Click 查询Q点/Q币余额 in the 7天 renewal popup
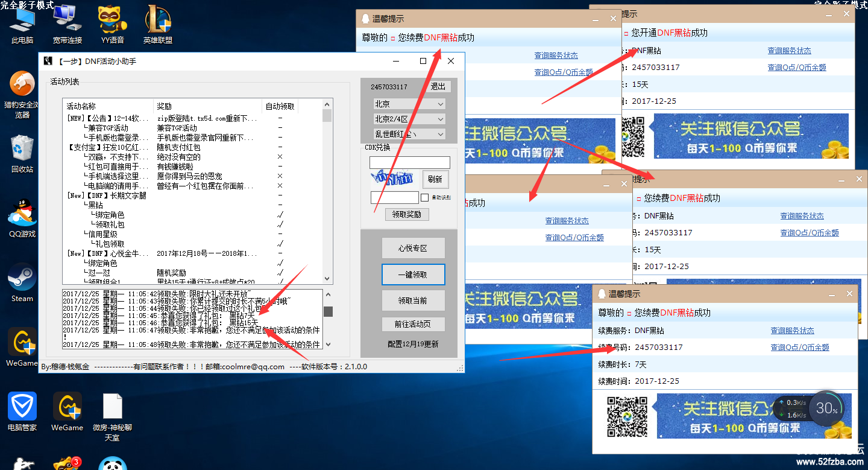Screen dimensions: 868x470 799,348
